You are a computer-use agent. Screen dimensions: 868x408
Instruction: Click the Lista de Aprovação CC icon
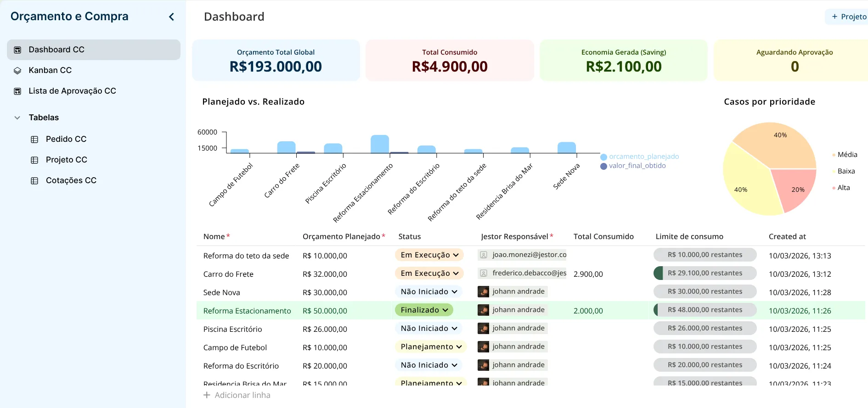(x=17, y=91)
